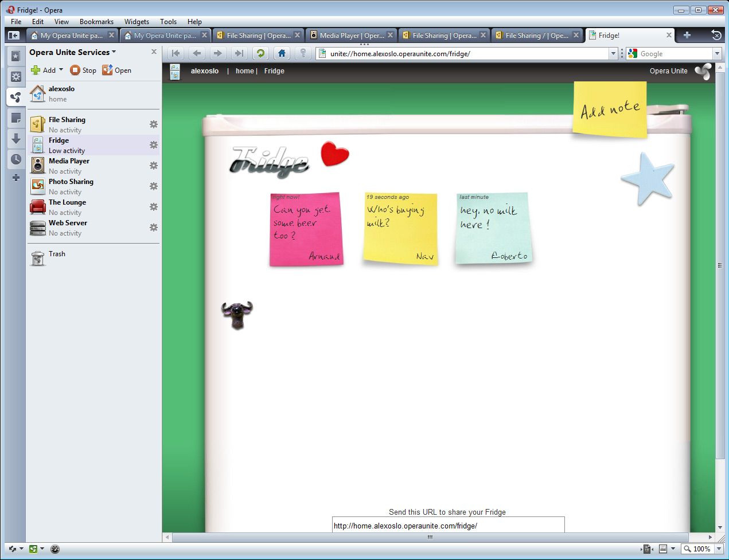Click the Reload page button
This screenshot has height=560, width=729.
260,53
